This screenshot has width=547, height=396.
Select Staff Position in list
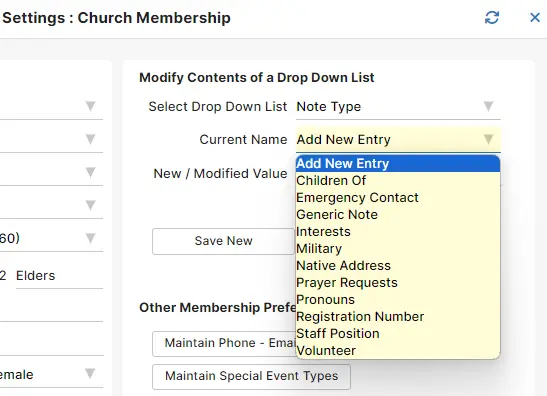(x=398, y=334)
